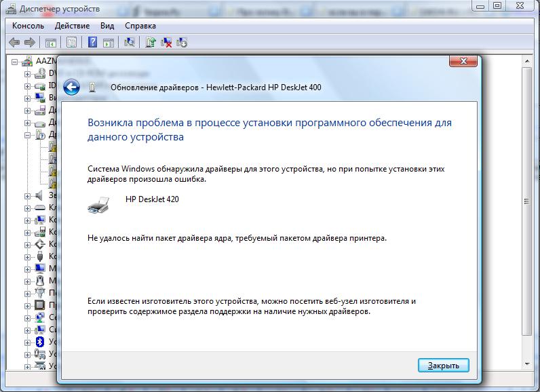Expand the DVD/CD-ROM drives node
Image resolution: width=540 pixels, height=392 pixels.
[x=27, y=74]
